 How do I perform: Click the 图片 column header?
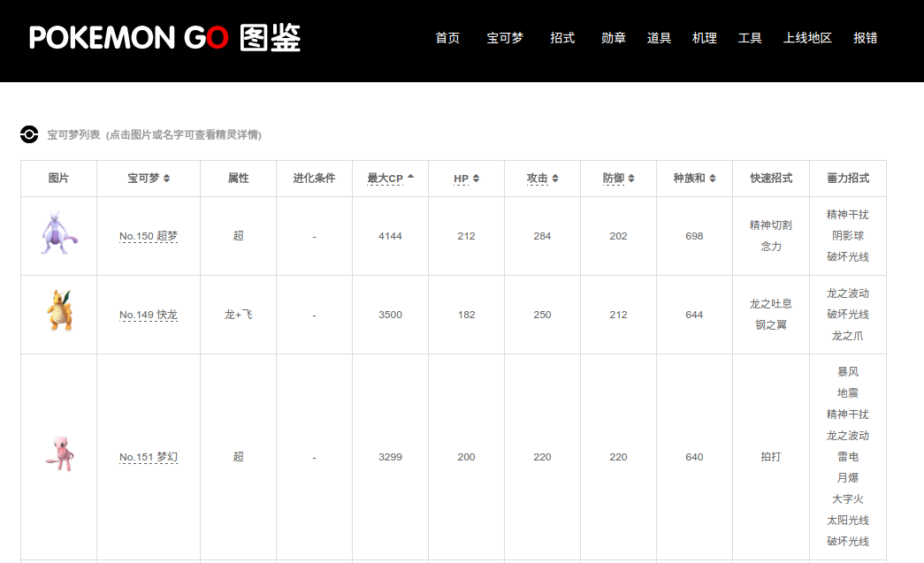pyautogui.click(x=58, y=178)
